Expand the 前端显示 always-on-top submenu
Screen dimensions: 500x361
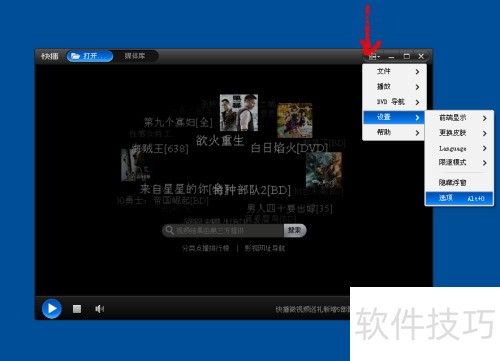click(459, 118)
